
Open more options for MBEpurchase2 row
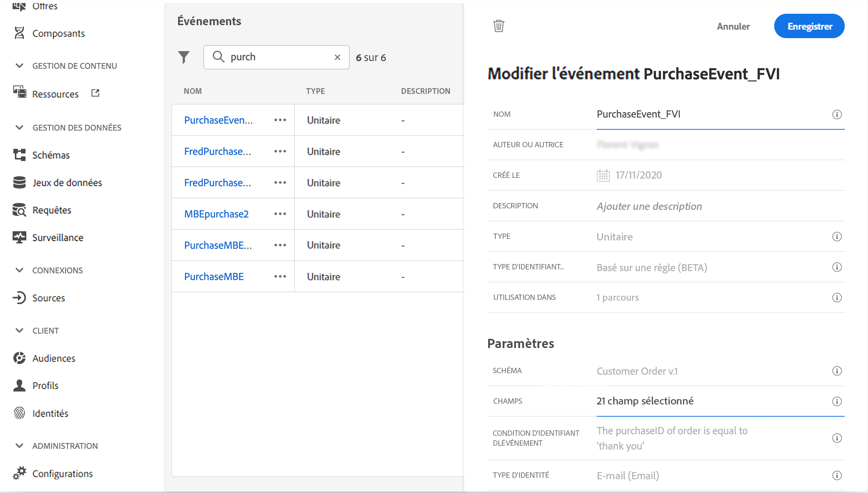point(280,214)
